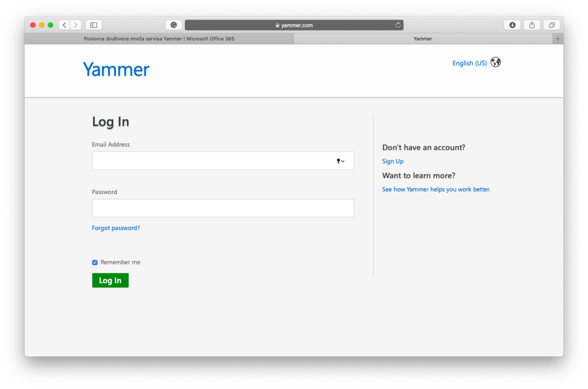Viewport: 588px width, 389px height.
Task: Select the Yammer tab
Action: click(x=423, y=39)
